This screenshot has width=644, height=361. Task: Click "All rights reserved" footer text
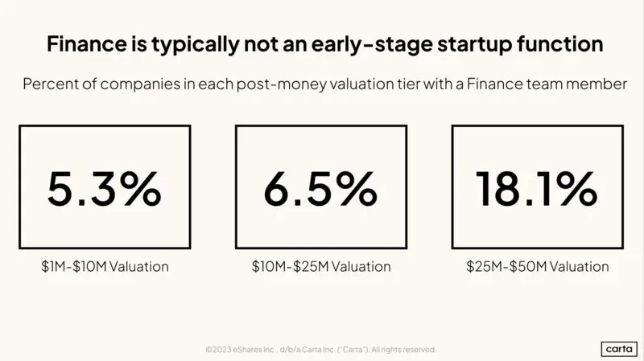403,350
